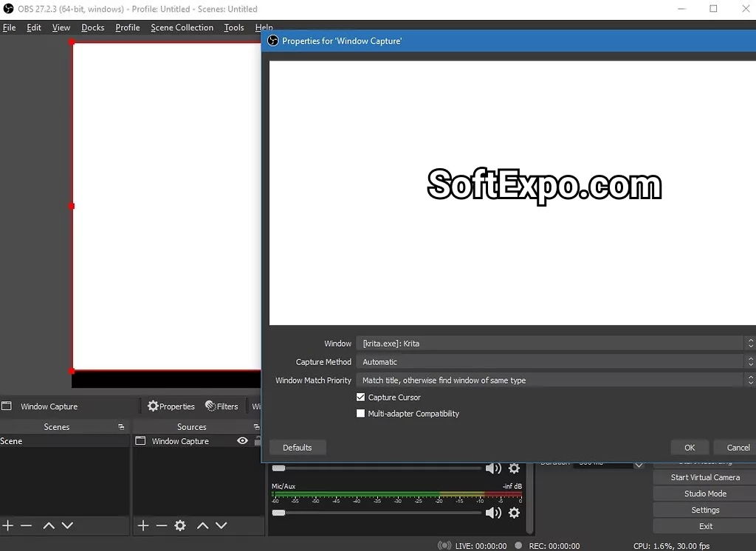Image resolution: width=756 pixels, height=551 pixels.
Task: Uncheck the Capture Cursor checkbox
Action: (361, 397)
